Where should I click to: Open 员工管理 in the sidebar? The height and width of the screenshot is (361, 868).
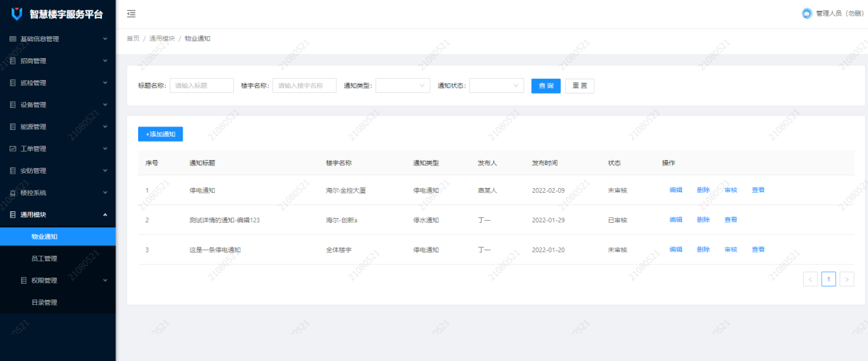[44, 258]
